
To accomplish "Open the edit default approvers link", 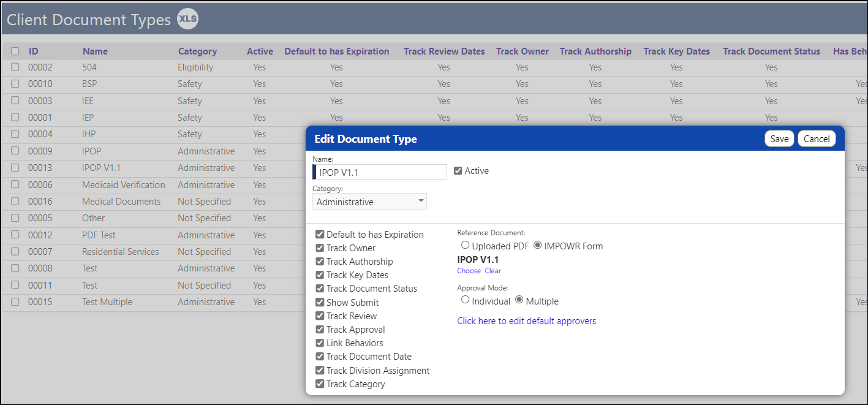I will (527, 321).
